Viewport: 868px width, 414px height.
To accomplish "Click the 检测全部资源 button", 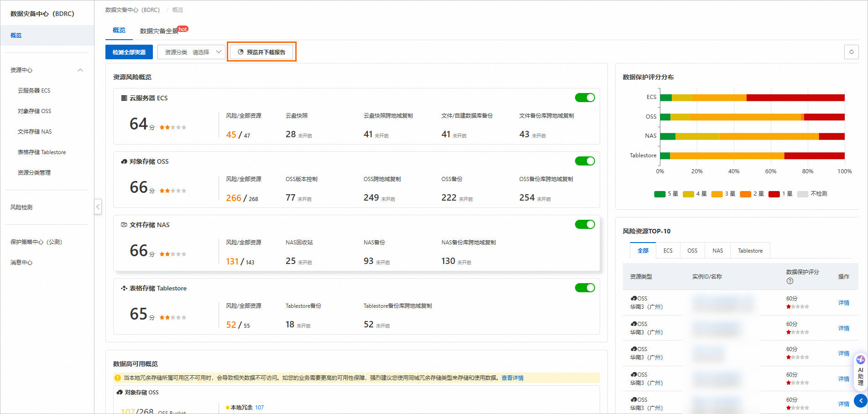I will pyautogui.click(x=129, y=52).
